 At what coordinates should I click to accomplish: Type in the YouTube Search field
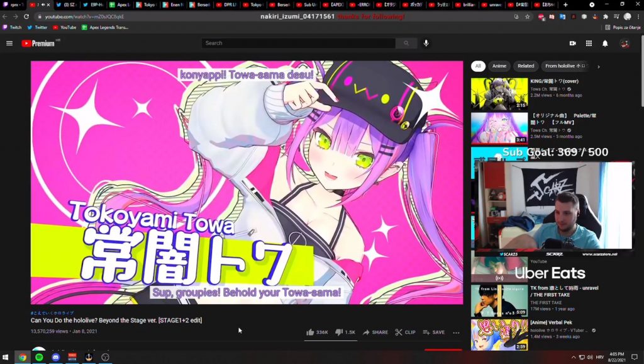click(x=299, y=43)
